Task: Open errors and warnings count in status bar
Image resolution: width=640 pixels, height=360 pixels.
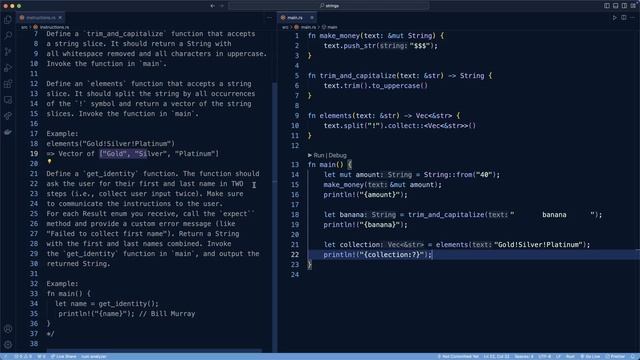Action: point(23,356)
